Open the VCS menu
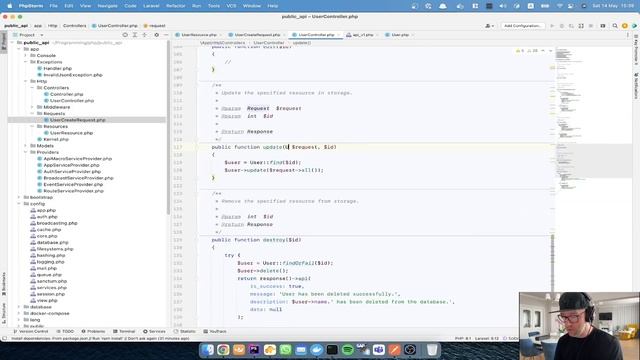 (231, 6)
